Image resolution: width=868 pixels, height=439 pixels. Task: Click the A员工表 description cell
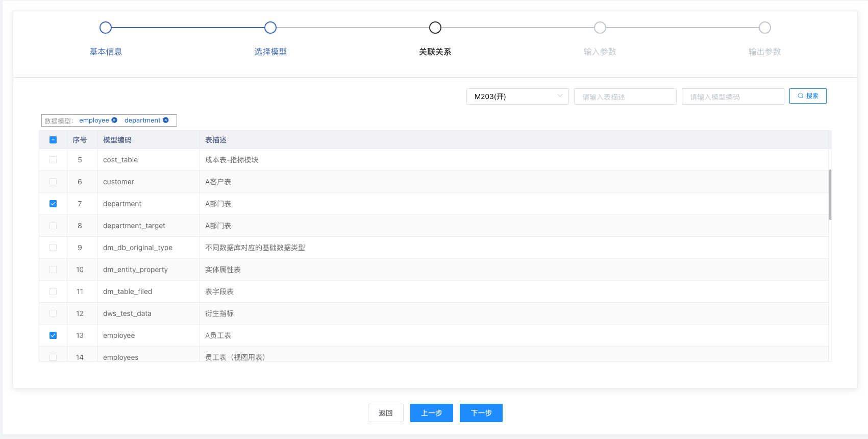point(514,335)
